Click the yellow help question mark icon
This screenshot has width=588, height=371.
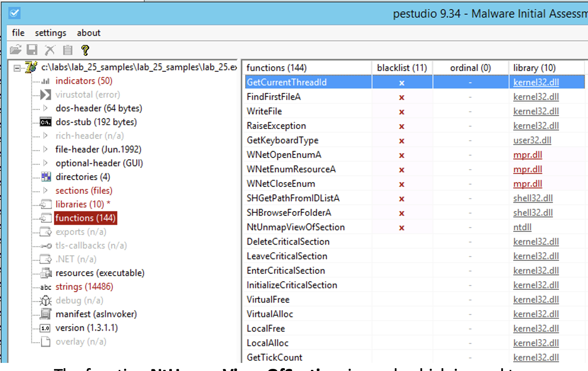click(85, 50)
